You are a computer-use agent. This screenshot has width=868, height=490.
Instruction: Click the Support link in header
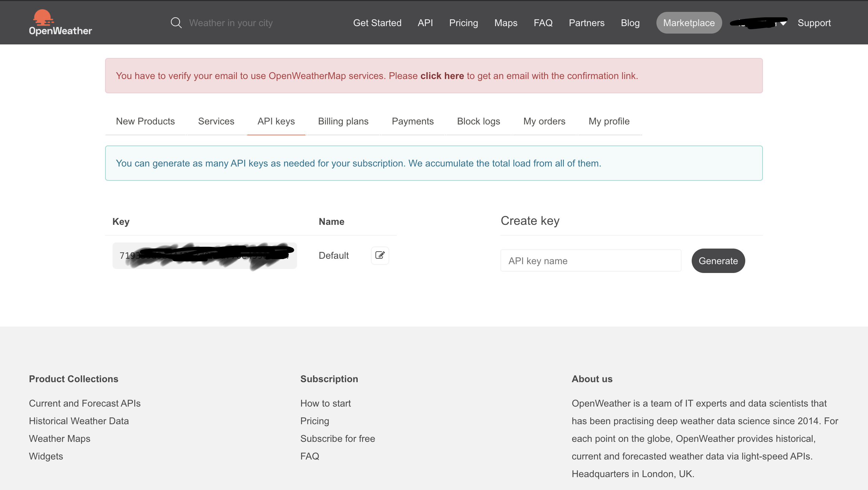tap(814, 23)
